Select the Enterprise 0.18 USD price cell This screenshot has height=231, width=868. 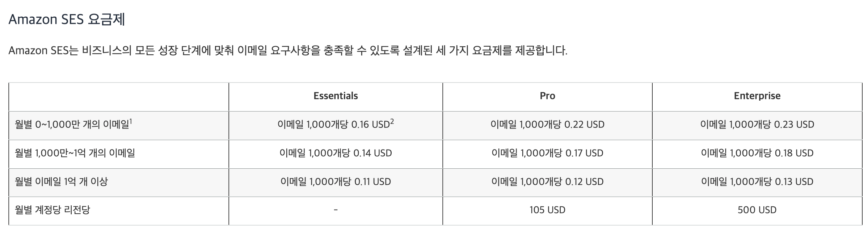click(x=757, y=153)
